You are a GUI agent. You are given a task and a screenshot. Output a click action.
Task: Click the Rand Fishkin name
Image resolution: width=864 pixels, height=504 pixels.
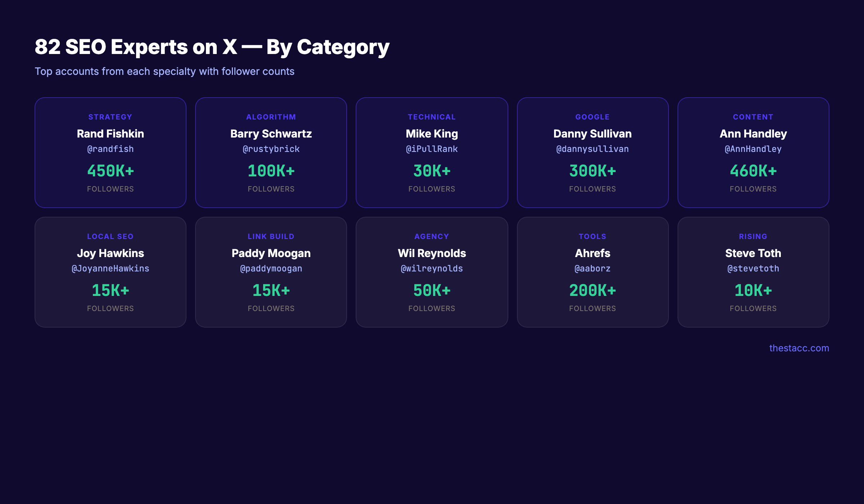pos(111,134)
